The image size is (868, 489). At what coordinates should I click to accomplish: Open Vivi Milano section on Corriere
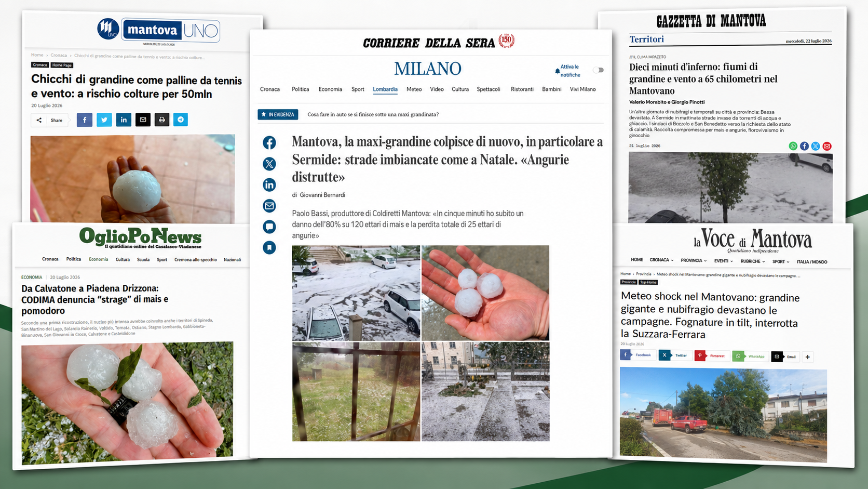582,89
